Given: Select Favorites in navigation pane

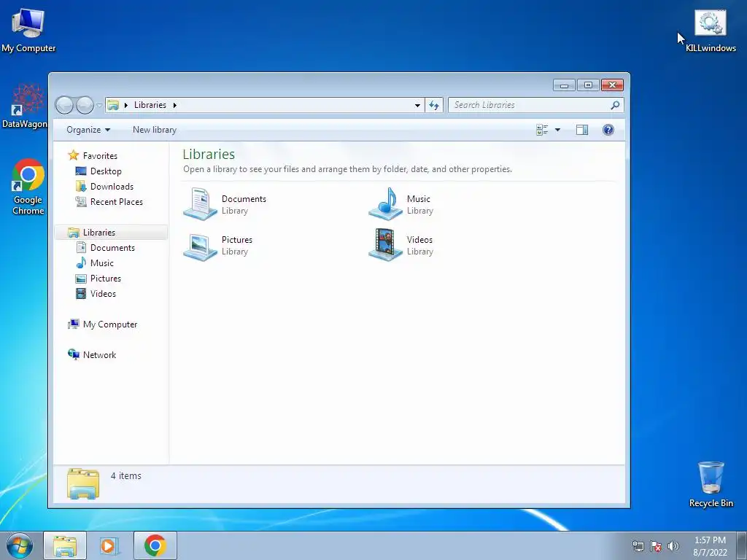Looking at the screenshot, I should click(x=100, y=156).
